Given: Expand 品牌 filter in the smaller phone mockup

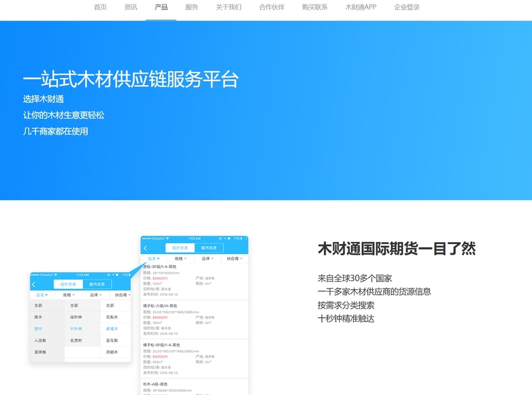Looking at the screenshot, I should point(96,295).
